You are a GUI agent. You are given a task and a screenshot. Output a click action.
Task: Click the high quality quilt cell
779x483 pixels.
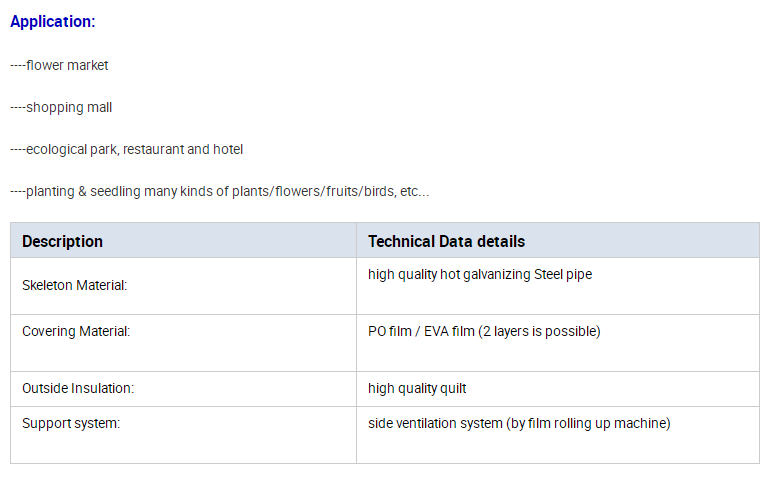tap(557, 389)
